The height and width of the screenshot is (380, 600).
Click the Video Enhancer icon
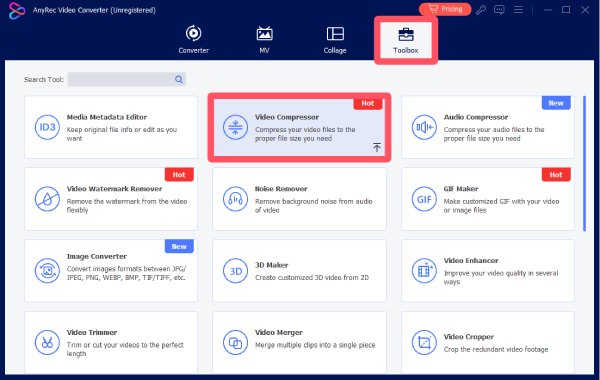424,271
